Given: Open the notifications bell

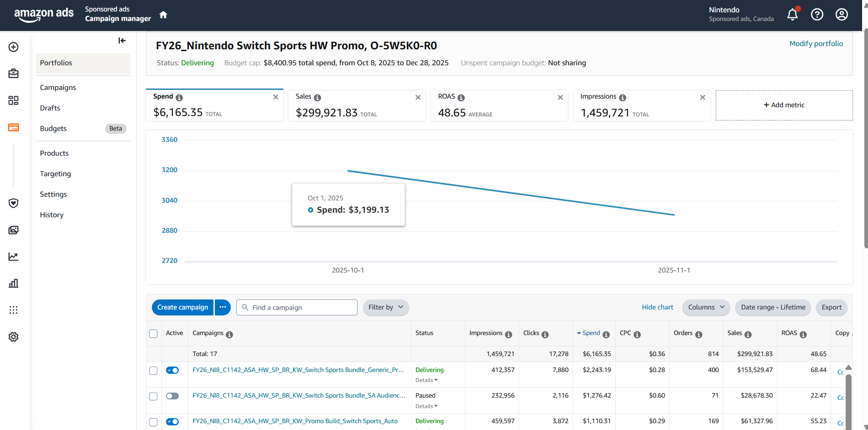Looking at the screenshot, I should click(792, 15).
